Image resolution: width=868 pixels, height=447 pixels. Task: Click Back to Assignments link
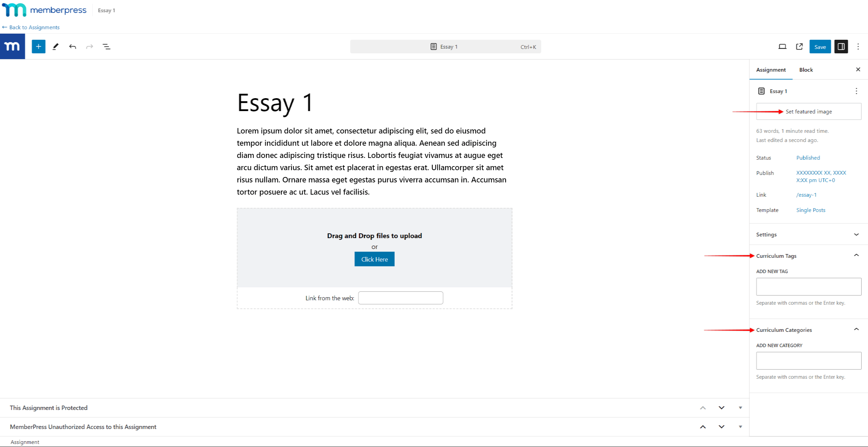pyautogui.click(x=30, y=27)
